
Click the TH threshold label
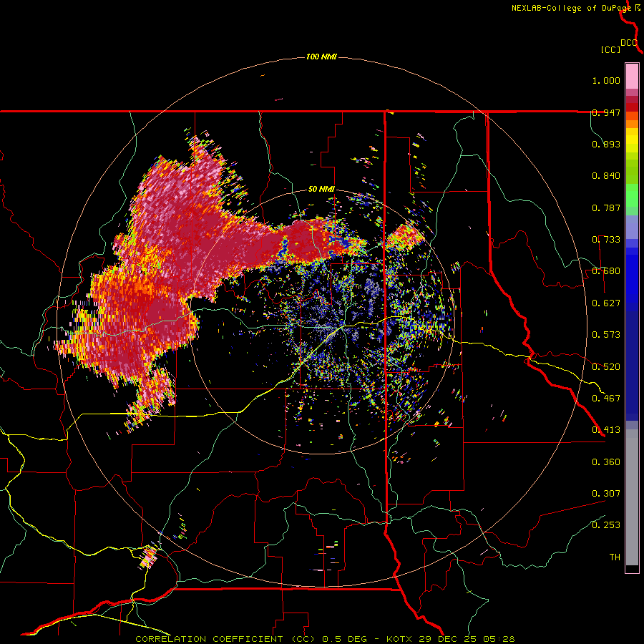click(615, 557)
